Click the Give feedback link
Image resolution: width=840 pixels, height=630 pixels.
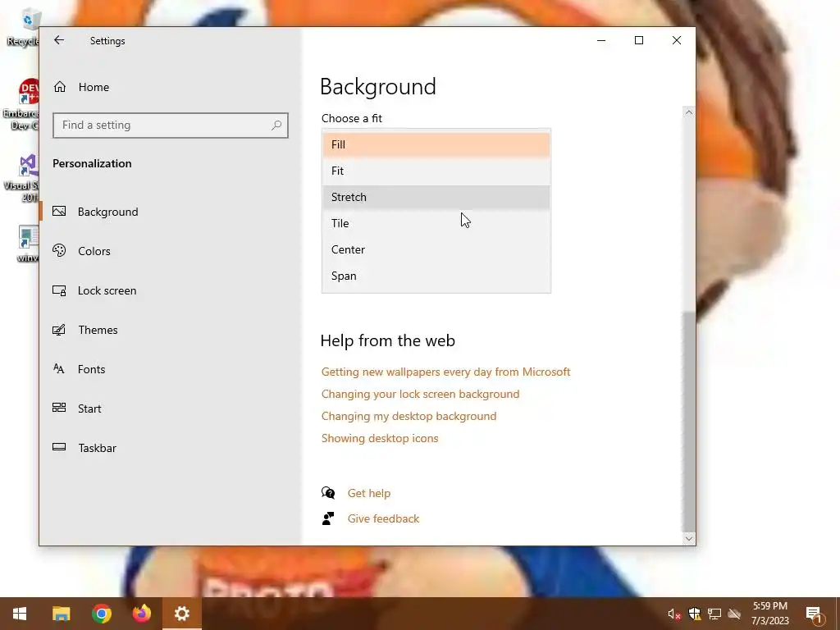384,518
